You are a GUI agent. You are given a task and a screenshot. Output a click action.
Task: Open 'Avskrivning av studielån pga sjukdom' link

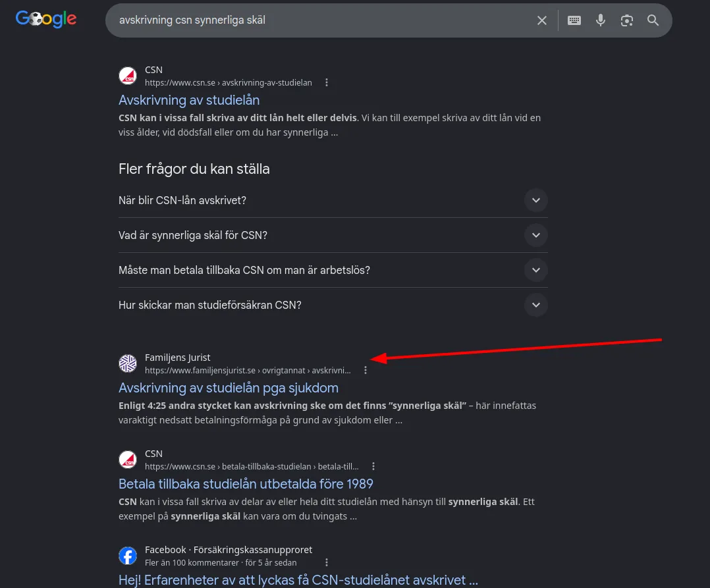tap(228, 388)
